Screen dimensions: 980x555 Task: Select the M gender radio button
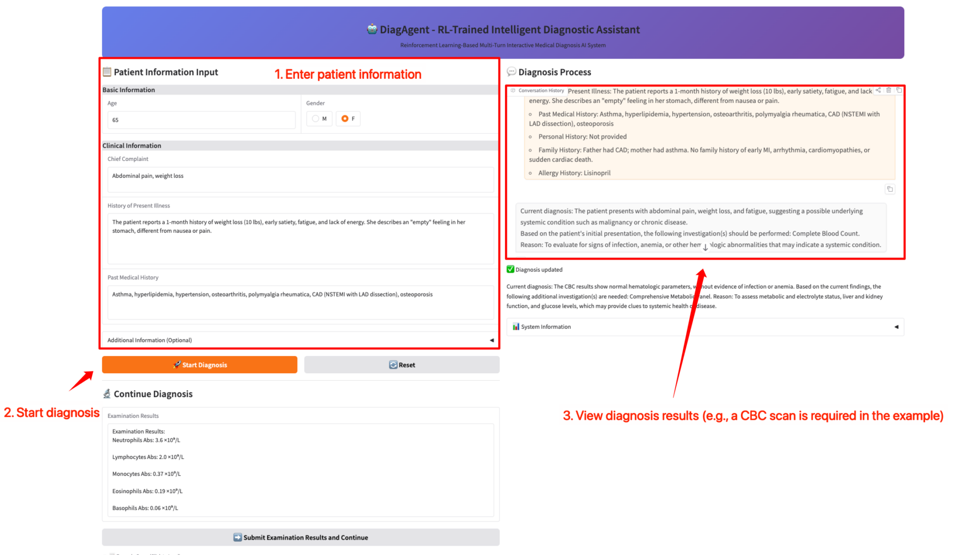316,119
